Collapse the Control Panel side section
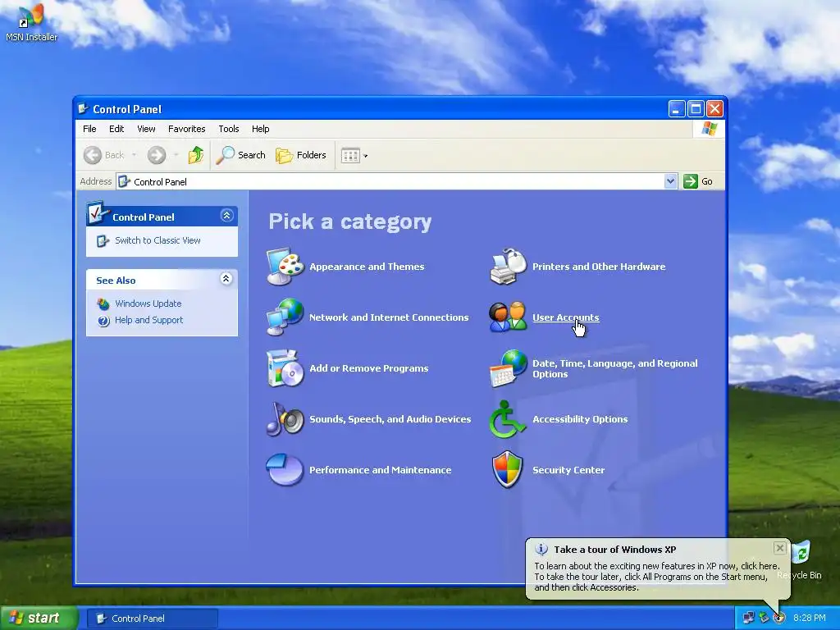This screenshot has width=840, height=630. tap(226, 216)
